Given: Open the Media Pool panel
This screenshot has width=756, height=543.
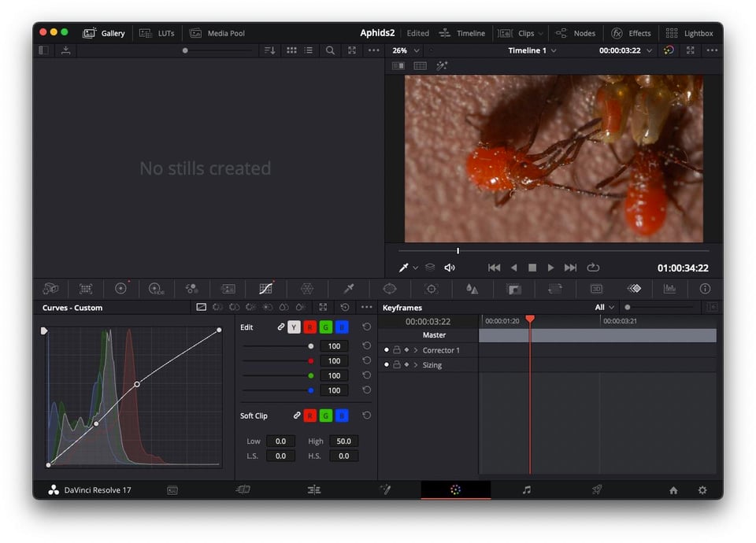Looking at the screenshot, I should (217, 33).
